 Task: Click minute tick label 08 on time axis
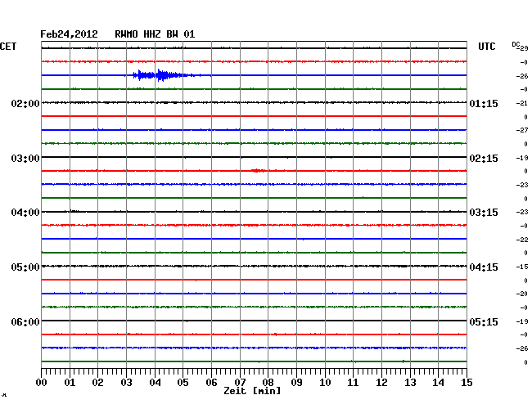click(x=268, y=383)
